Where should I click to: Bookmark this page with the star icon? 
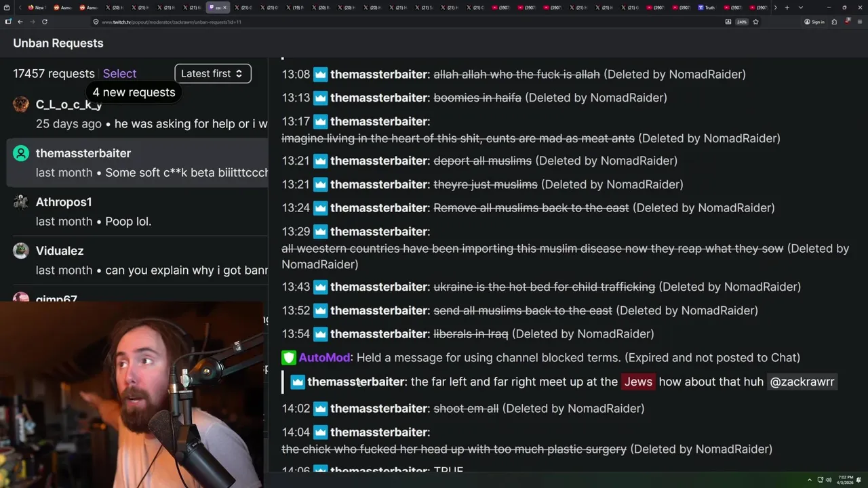(755, 22)
